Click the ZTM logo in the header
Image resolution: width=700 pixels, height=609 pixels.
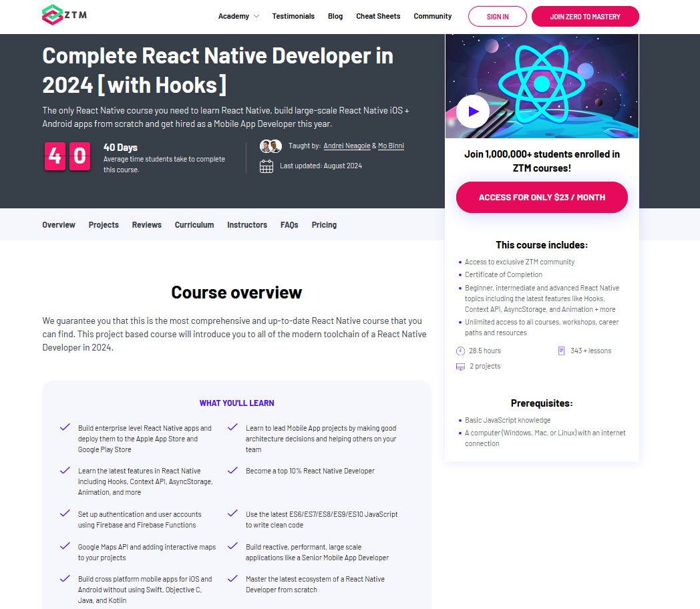[x=64, y=15]
